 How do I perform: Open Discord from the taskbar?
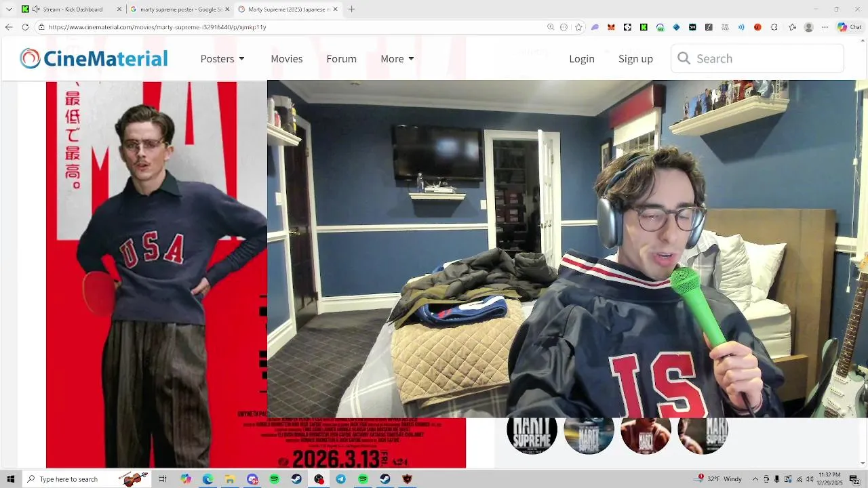[x=252, y=479]
